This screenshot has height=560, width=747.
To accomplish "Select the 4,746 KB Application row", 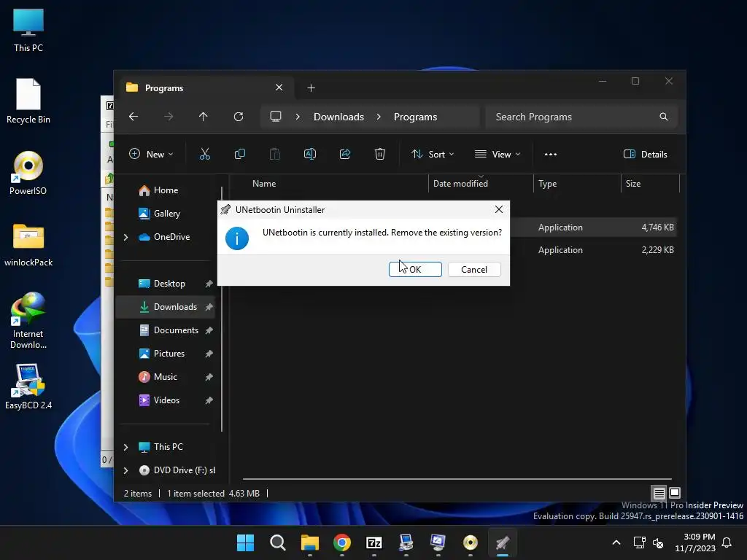I will [593, 227].
